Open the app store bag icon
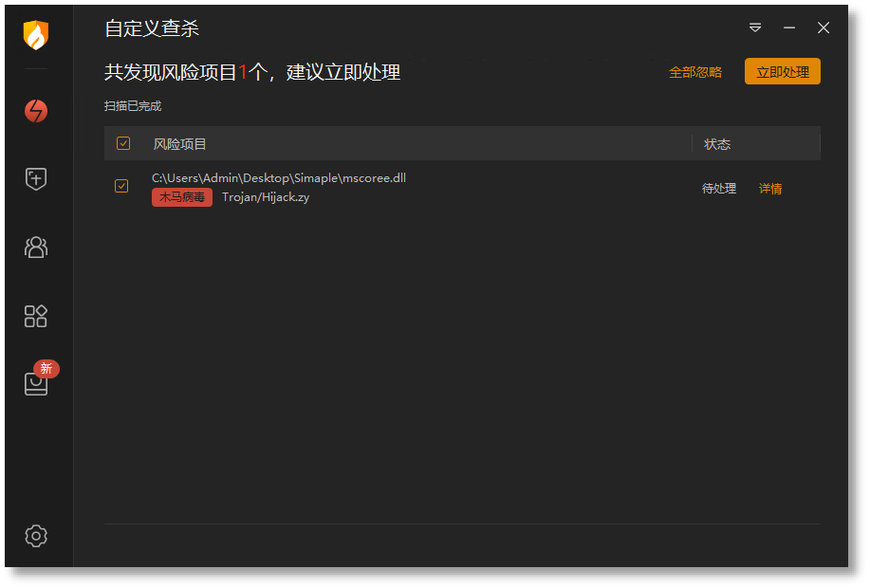This screenshot has width=870, height=588. [x=36, y=384]
